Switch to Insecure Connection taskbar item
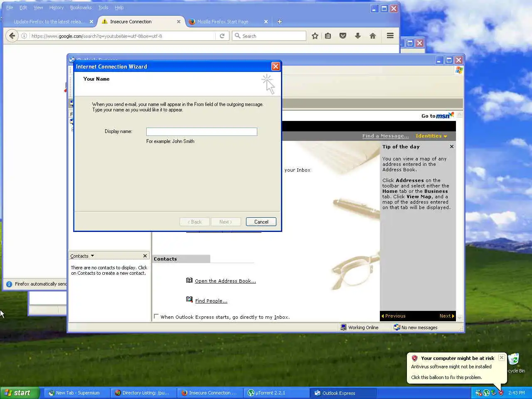The image size is (532, 399). 210,393
